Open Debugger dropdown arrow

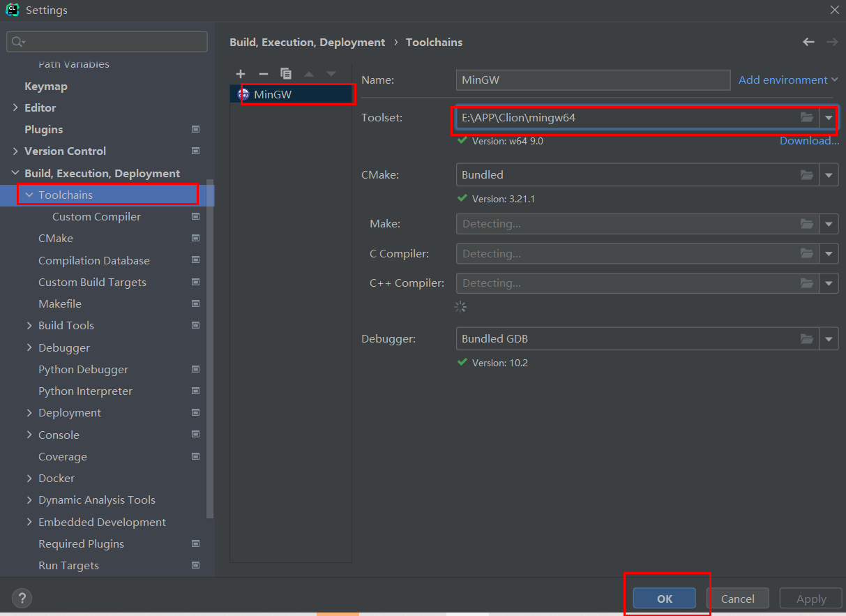pos(829,339)
